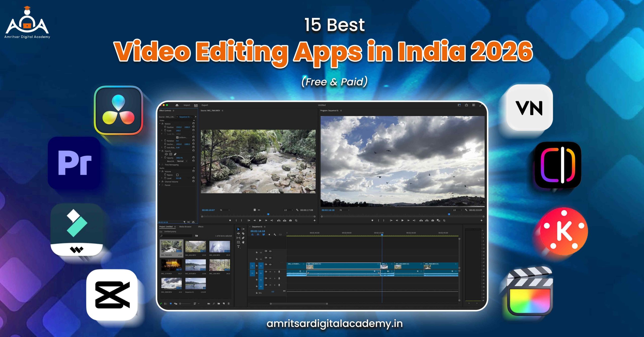Play the Source monitor clip

pos(260,220)
